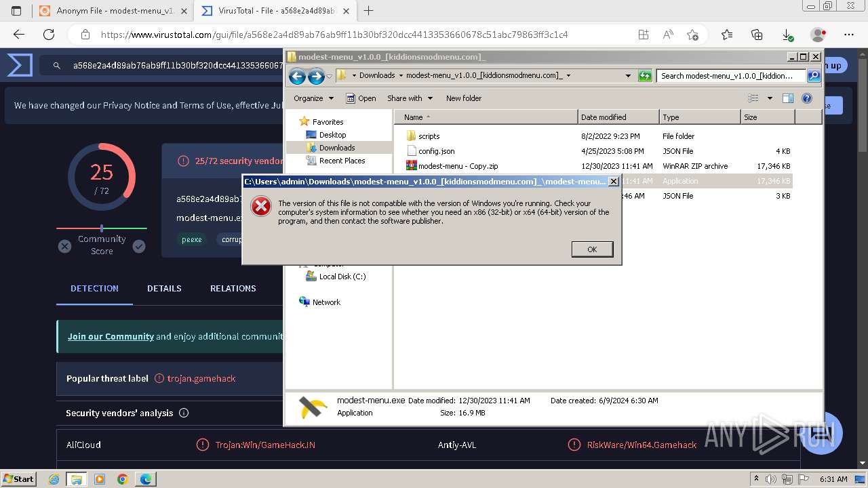This screenshot has width=868, height=488.
Task: Sort files by Date modified column
Action: [618, 117]
